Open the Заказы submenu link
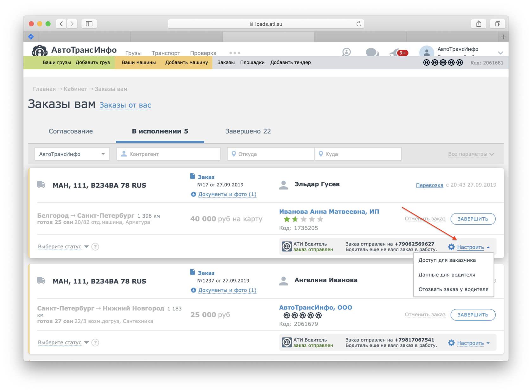The width and height of the screenshot is (532, 392). point(226,63)
